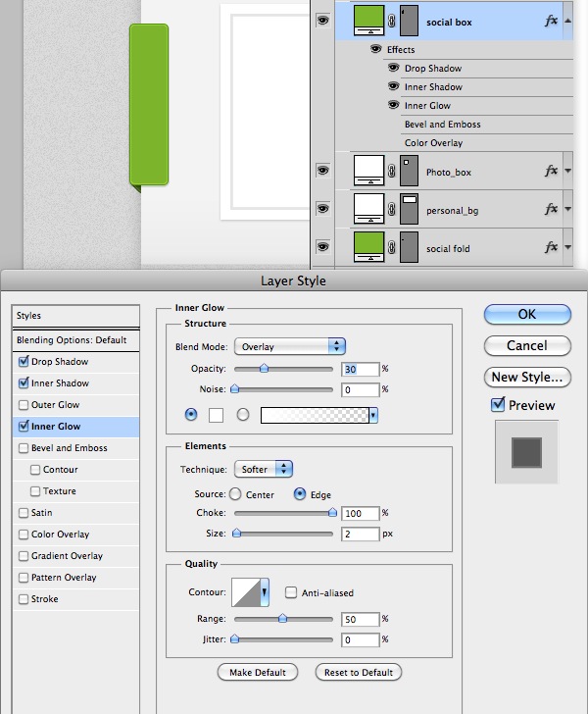
Task: Click the fx icon on Photo_box layer
Action: pos(551,171)
